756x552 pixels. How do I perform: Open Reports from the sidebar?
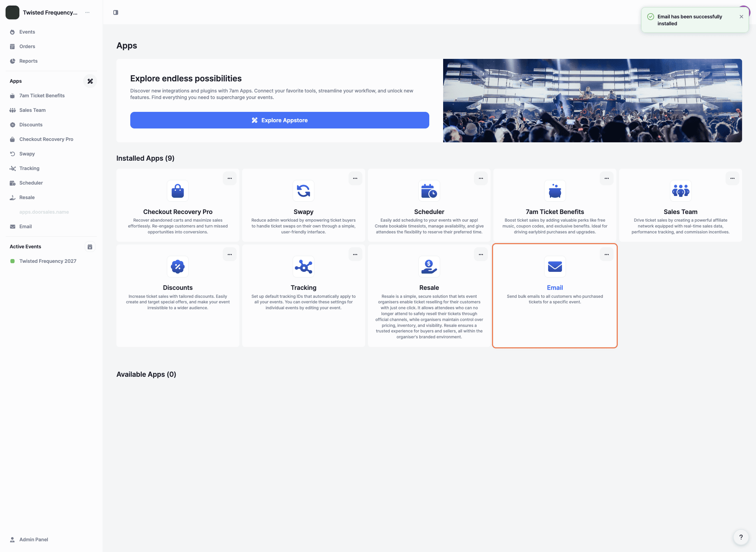point(28,61)
